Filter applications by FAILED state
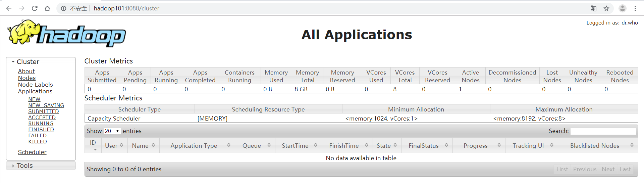The image size is (644, 183). (38, 136)
